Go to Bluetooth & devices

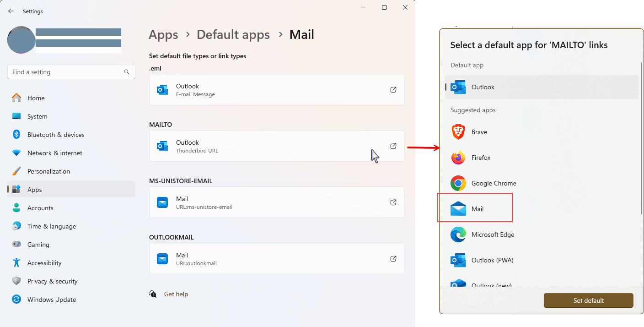pyautogui.click(x=71, y=135)
